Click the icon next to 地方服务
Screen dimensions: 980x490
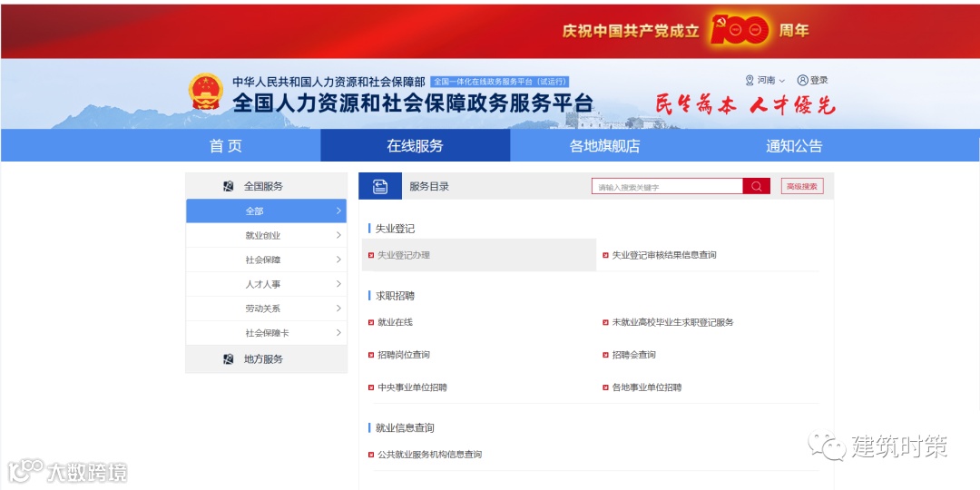228,359
